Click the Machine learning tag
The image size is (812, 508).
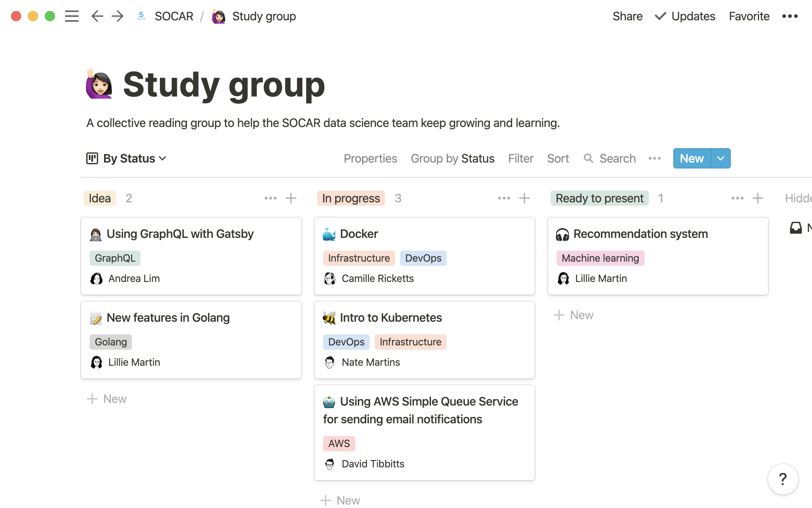pyautogui.click(x=600, y=258)
